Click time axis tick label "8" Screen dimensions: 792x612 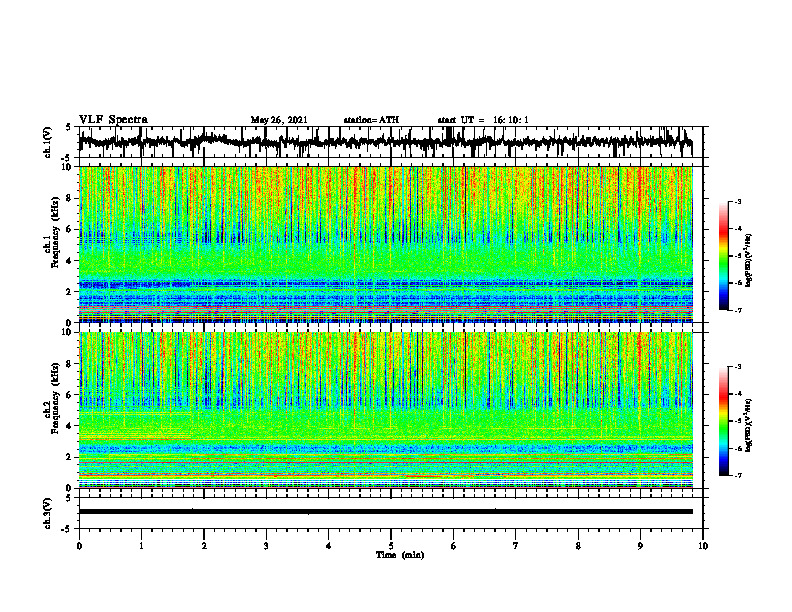pos(578,546)
